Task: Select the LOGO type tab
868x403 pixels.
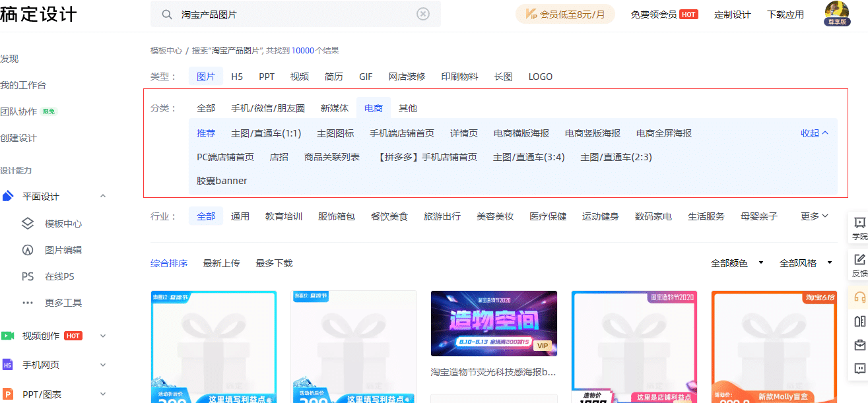Action: (541, 77)
